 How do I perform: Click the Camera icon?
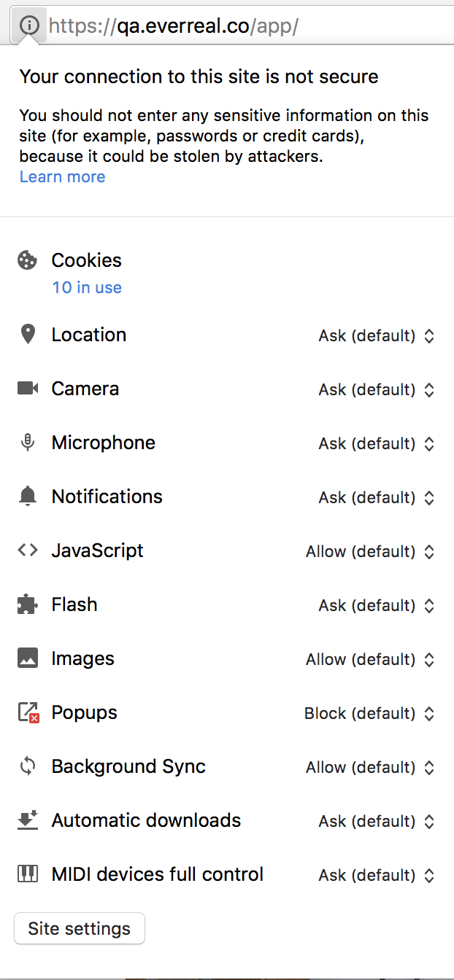[x=28, y=389]
